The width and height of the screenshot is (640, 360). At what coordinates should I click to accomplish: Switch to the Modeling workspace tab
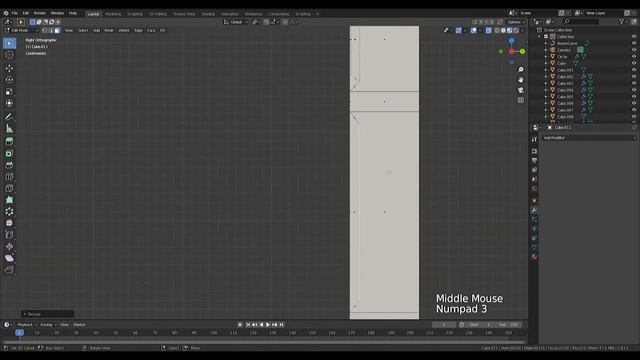click(113, 14)
